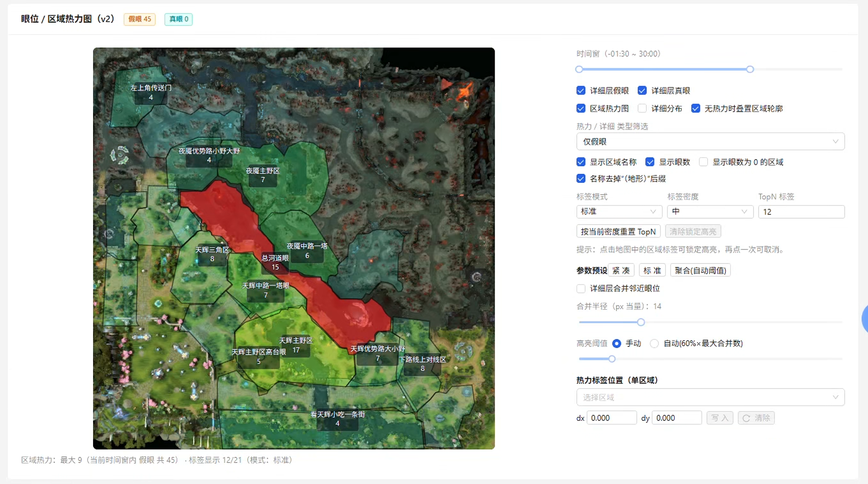
Task: Focus the dy offset input field
Action: (677, 418)
